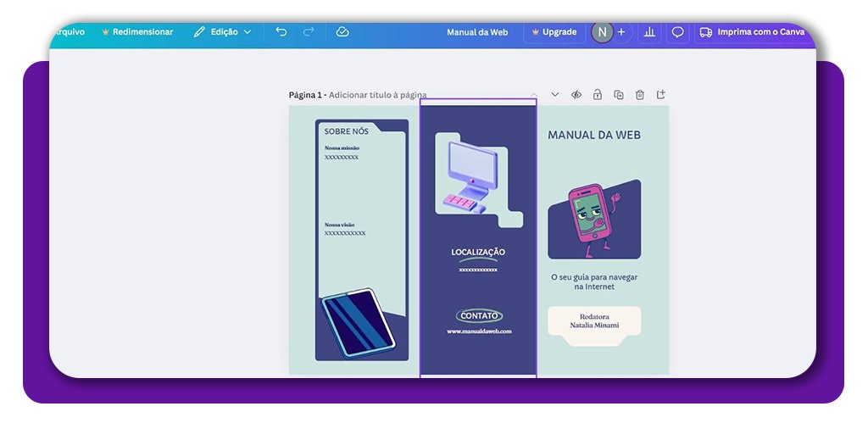Select the MANUAL DA WEB title
Viewport: 868px width, 423px height.
pyautogui.click(x=594, y=135)
